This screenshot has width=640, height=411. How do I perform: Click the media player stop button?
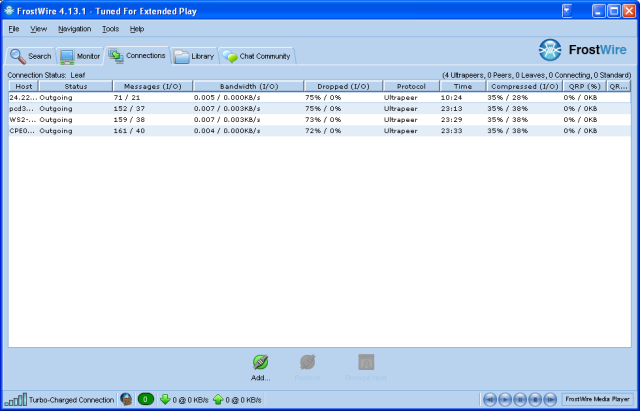click(x=535, y=399)
